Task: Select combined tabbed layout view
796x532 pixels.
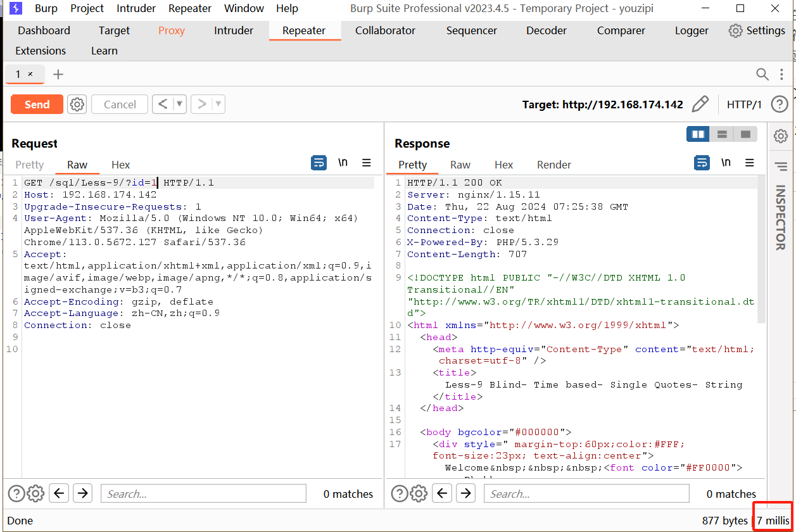Action: 745,134
